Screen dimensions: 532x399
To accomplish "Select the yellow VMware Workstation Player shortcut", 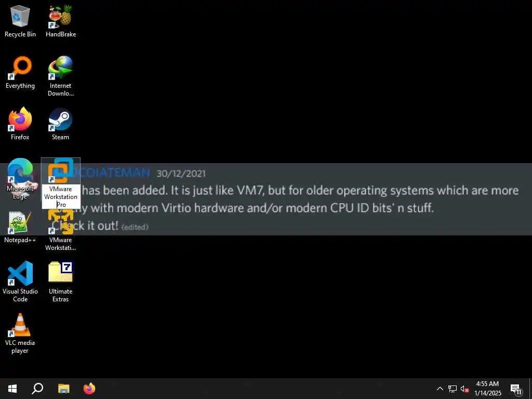I will click(x=61, y=231).
